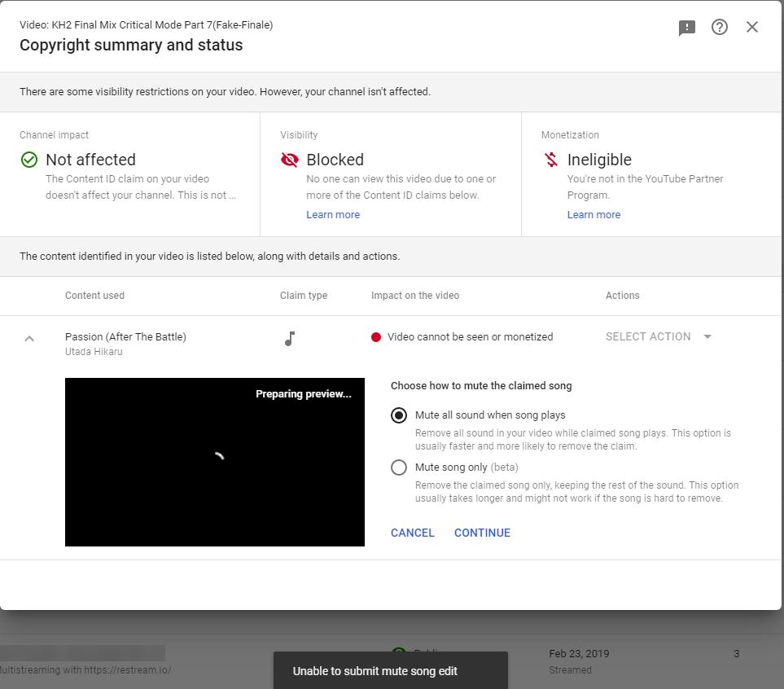Click the Choose how to mute the claimed song heading

pos(481,386)
